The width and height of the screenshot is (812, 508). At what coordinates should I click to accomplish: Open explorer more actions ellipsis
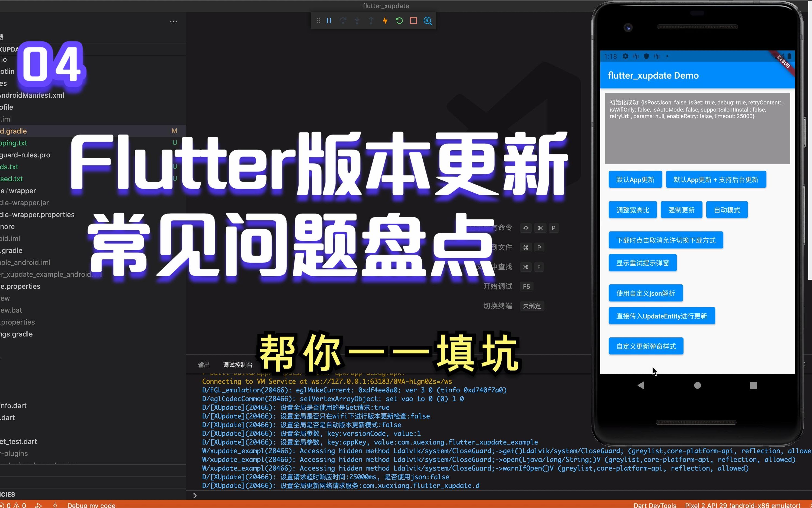point(173,21)
